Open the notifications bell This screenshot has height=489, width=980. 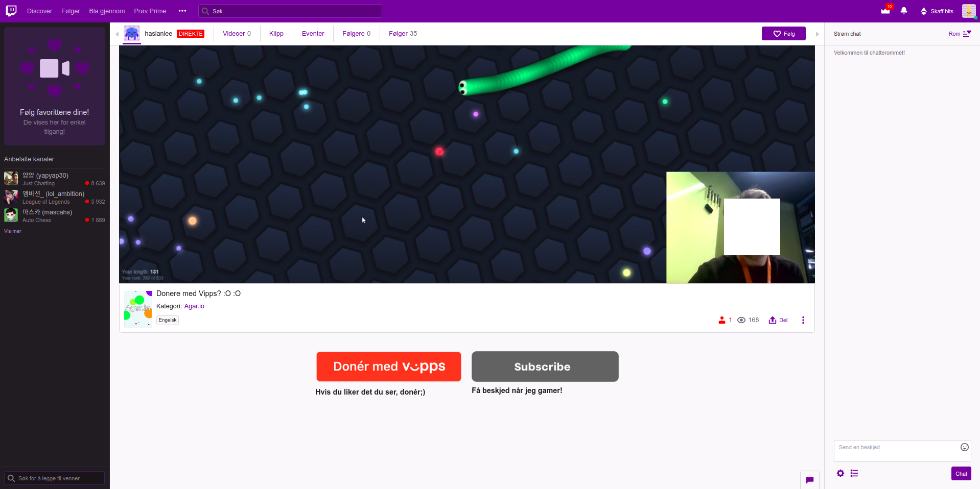point(904,11)
